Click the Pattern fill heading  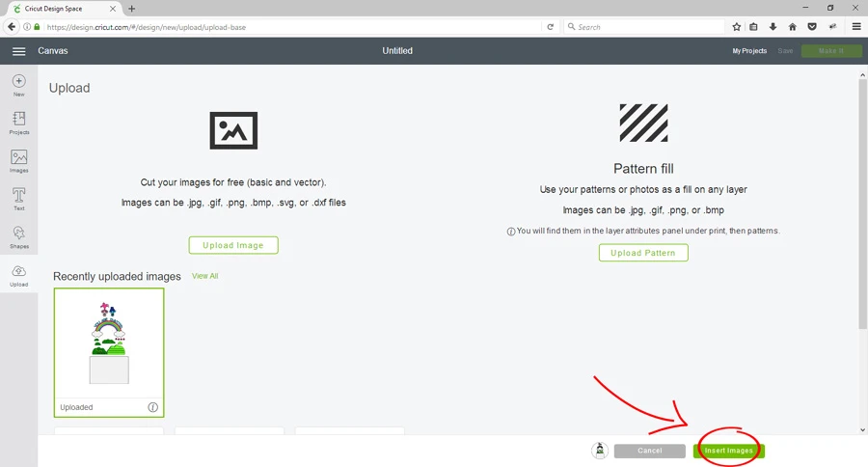(x=643, y=169)
